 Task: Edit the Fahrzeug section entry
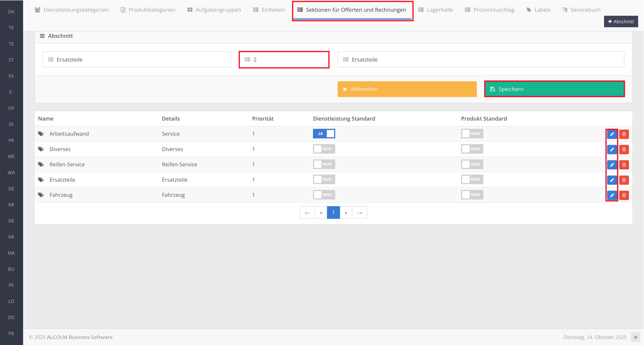[612, 195]
